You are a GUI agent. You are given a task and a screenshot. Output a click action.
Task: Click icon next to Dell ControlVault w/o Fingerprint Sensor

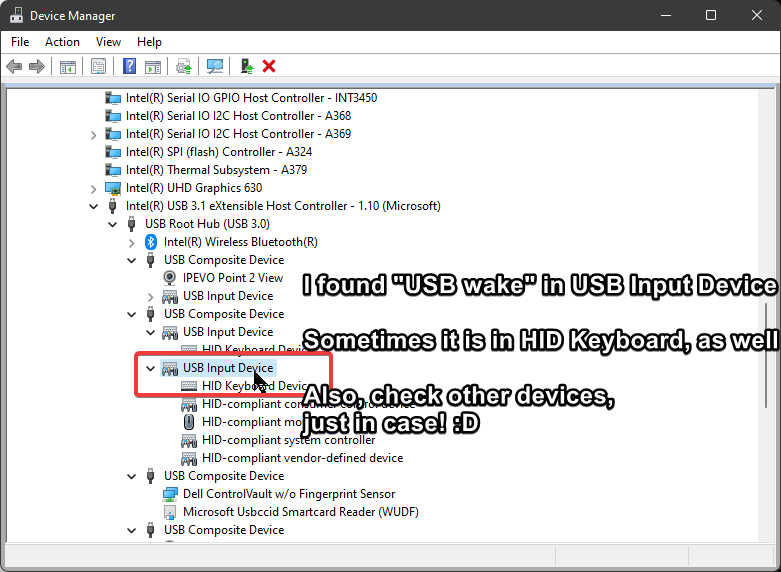point(170,494)
